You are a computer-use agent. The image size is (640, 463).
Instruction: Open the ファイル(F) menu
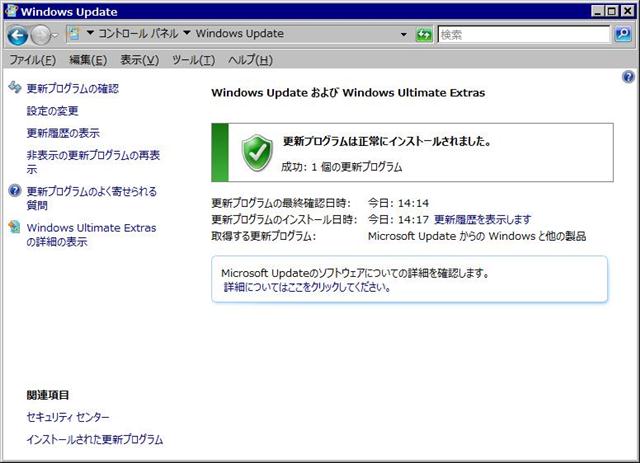pos(32,60)
